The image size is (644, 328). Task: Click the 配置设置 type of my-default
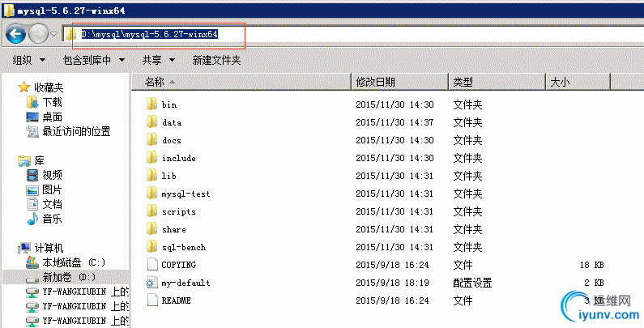point(472,283)
